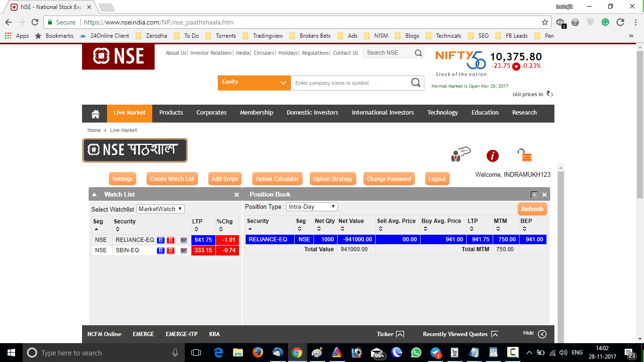644x362 pixels.
Task: Open the Corporates menu
Action: 211,113
